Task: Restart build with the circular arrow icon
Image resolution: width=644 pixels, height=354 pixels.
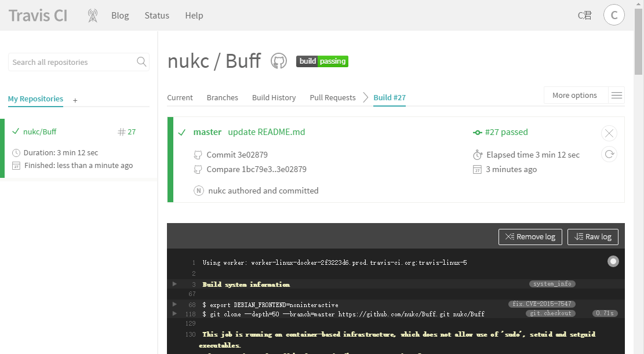Action: point(609,154)
